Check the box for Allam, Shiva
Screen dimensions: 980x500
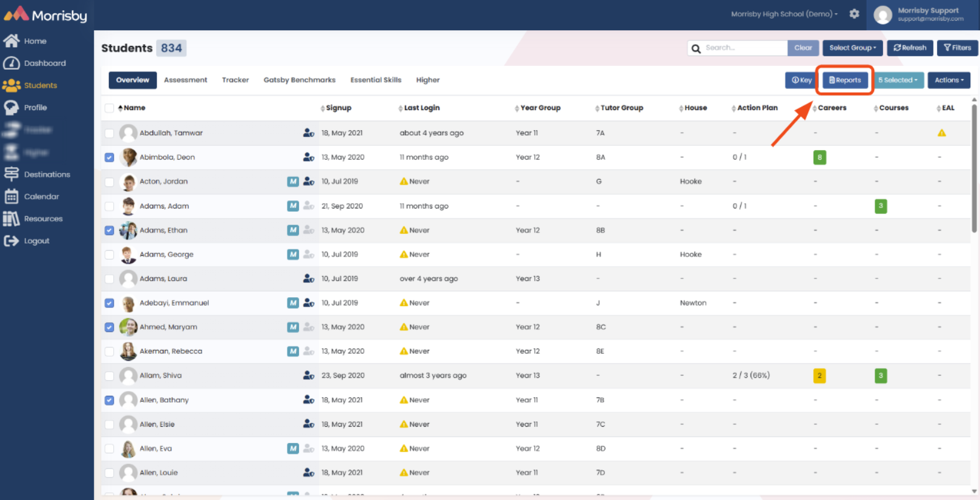pyautogui.click(x=109, y=376)
